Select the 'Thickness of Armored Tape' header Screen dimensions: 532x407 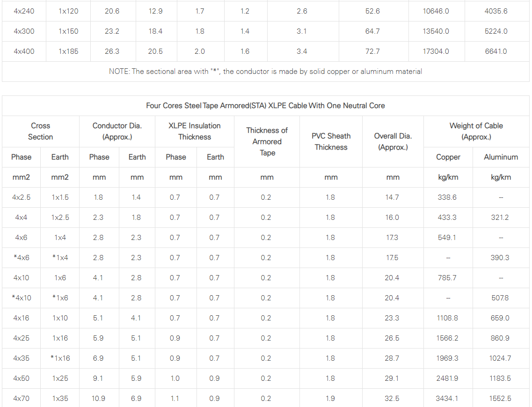point(267,141)
